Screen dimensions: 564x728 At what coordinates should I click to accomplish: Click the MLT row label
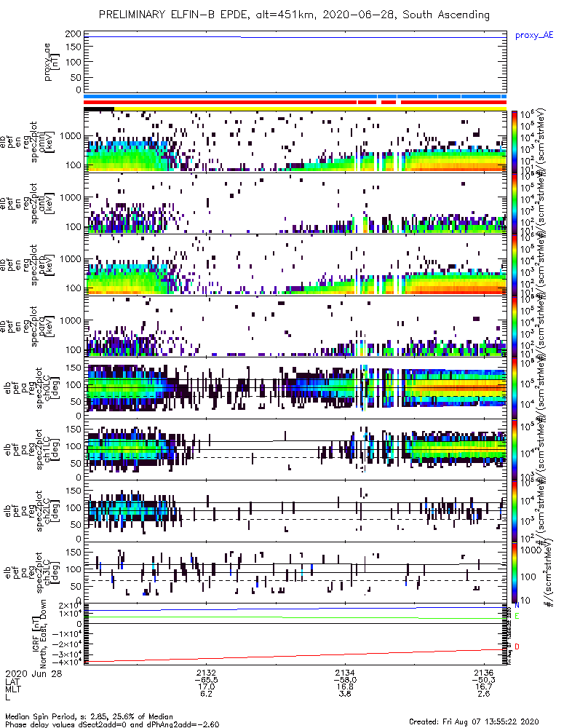pos(12,688)
